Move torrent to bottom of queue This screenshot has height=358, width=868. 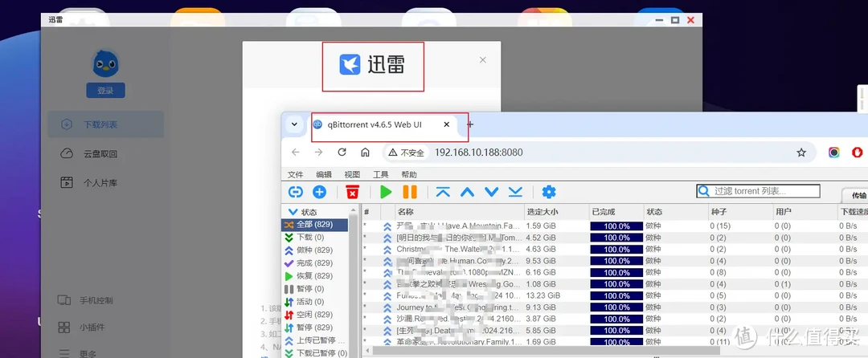515,192
